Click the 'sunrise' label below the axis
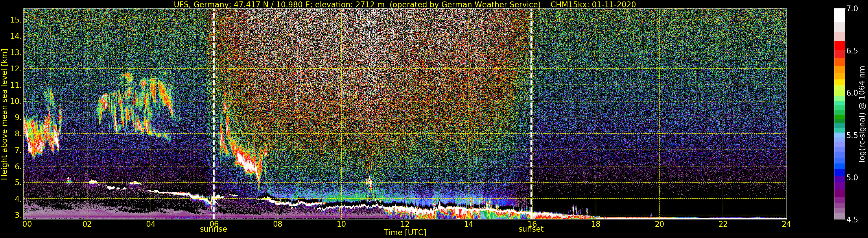 (213, 229)
